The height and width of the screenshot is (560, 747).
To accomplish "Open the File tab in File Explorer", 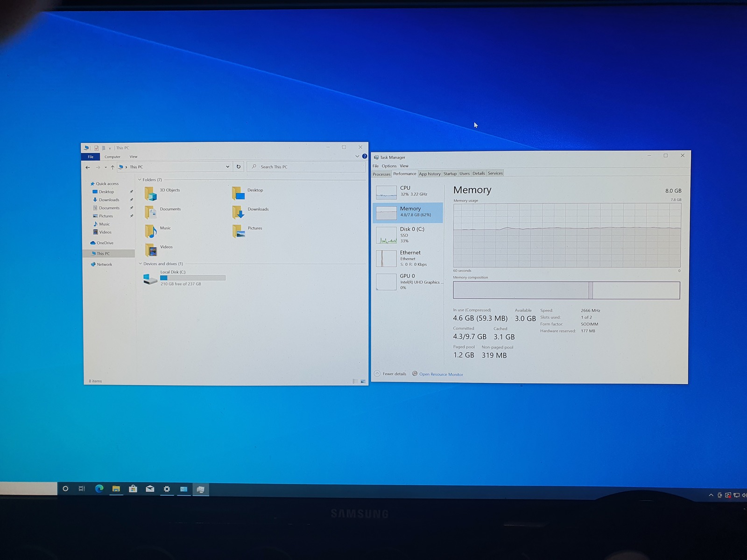I will point(91,157).
